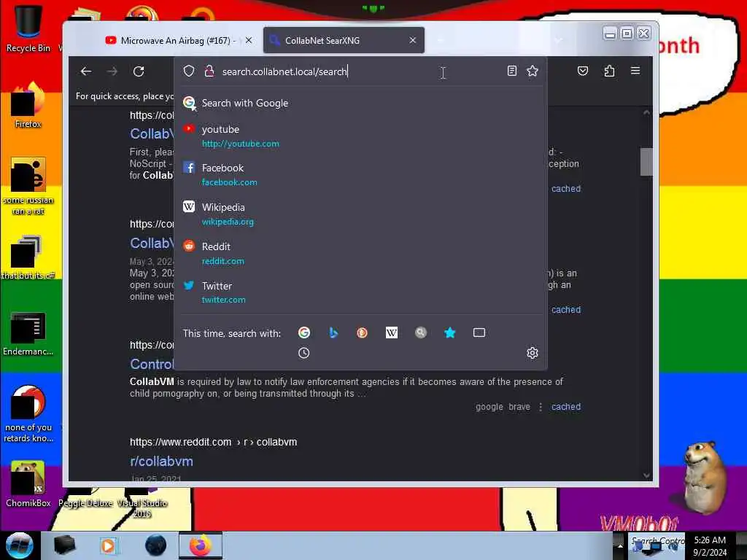Select ChomikBox desktop icon

(x=28, y=484)
